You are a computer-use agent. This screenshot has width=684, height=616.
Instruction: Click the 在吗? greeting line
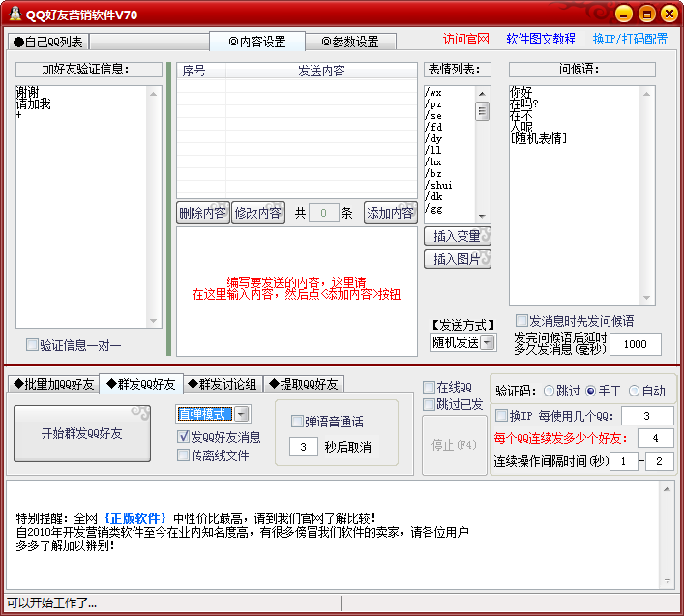[524, 103]
